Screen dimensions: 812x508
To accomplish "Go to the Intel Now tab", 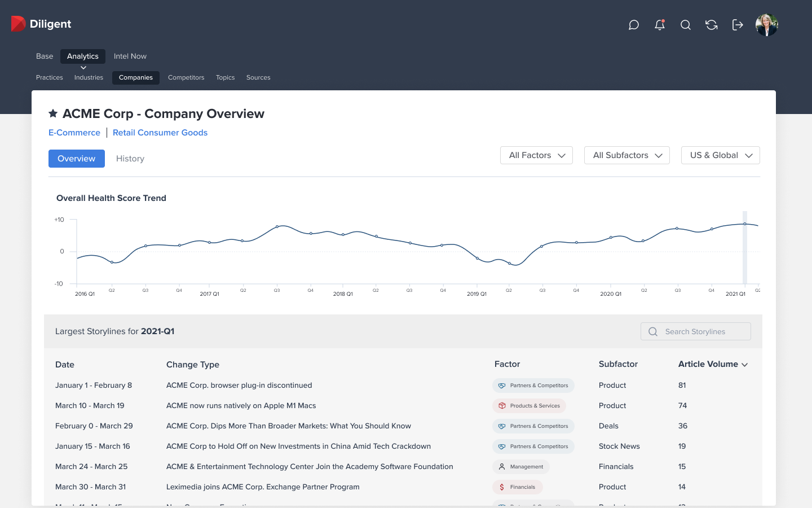I will (130, 56).
